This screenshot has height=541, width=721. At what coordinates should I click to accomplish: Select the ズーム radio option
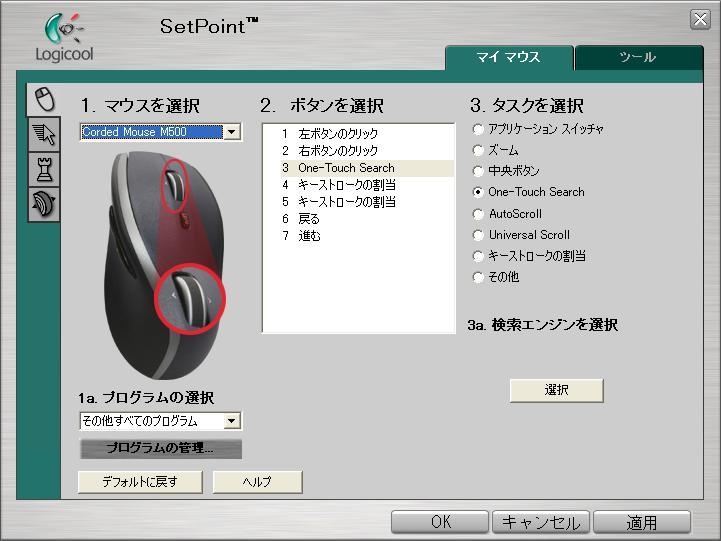click(478, 150)
